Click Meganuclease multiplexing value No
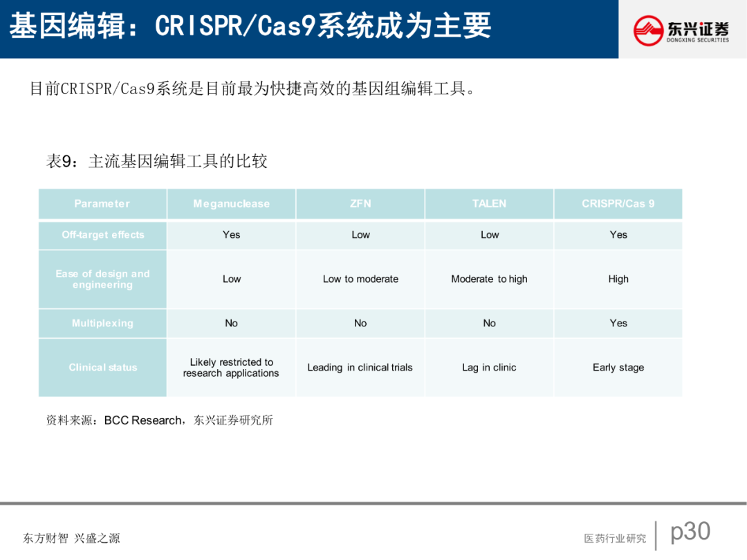 point(232,324)
